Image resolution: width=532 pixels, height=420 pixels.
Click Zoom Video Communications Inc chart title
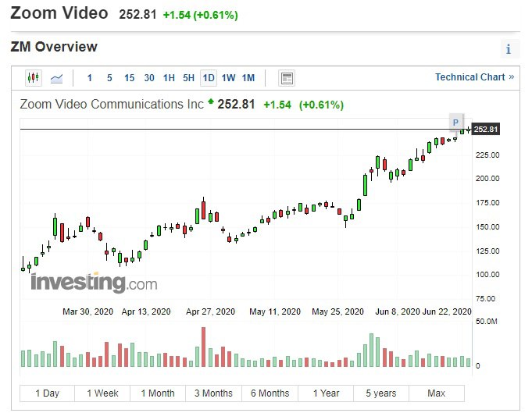[x=112, y=104]
